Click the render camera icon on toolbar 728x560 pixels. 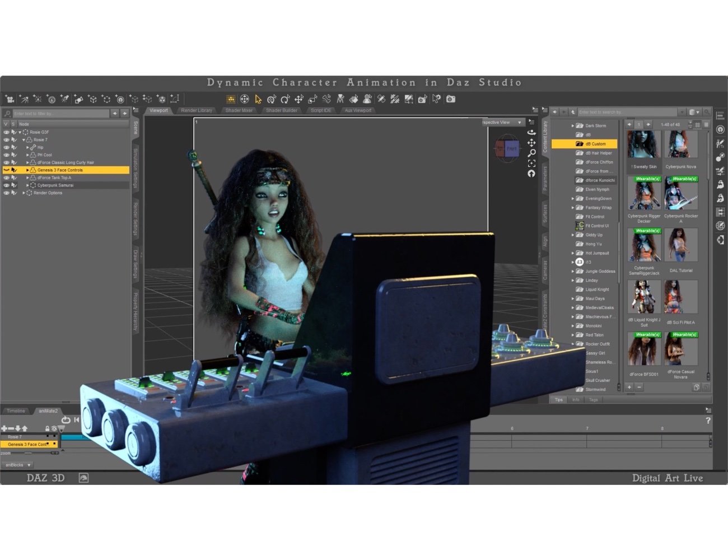pos(451,99)
